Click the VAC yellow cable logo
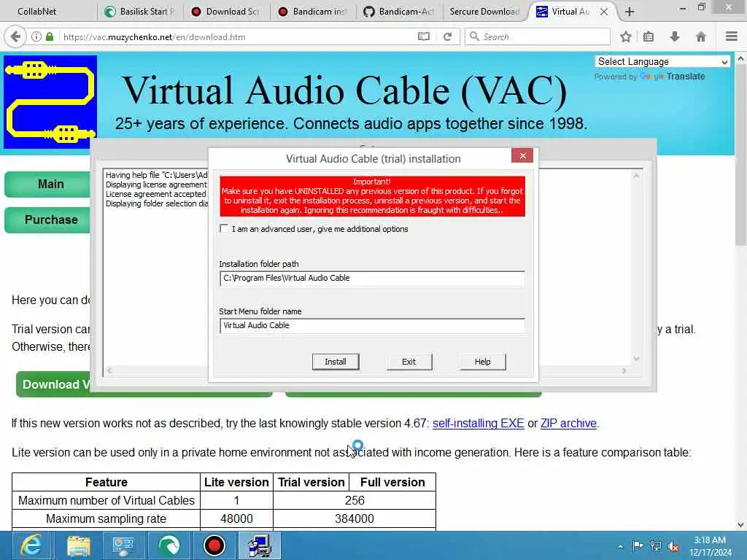This screenshot has width=747, height=560. (50, 102)
